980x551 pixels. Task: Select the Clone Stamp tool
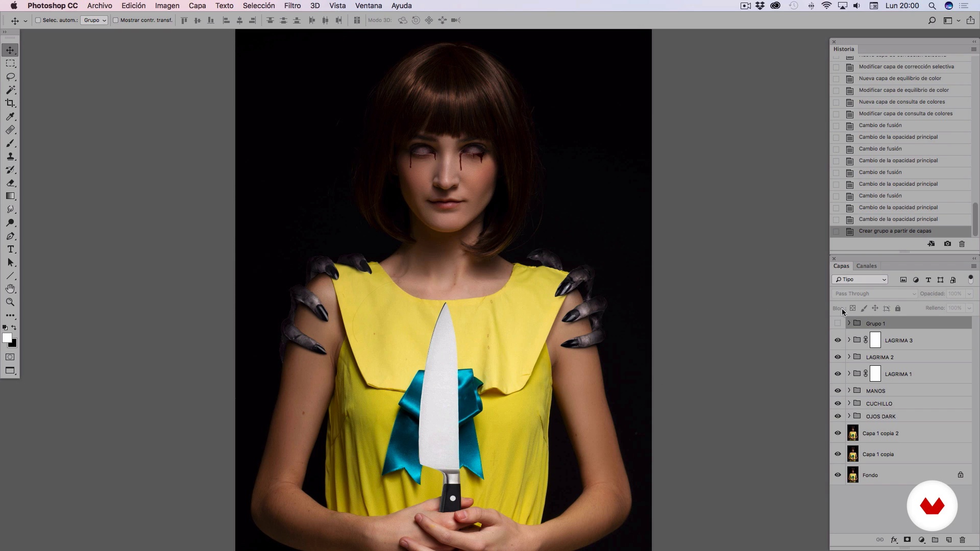tap(10, 157)
